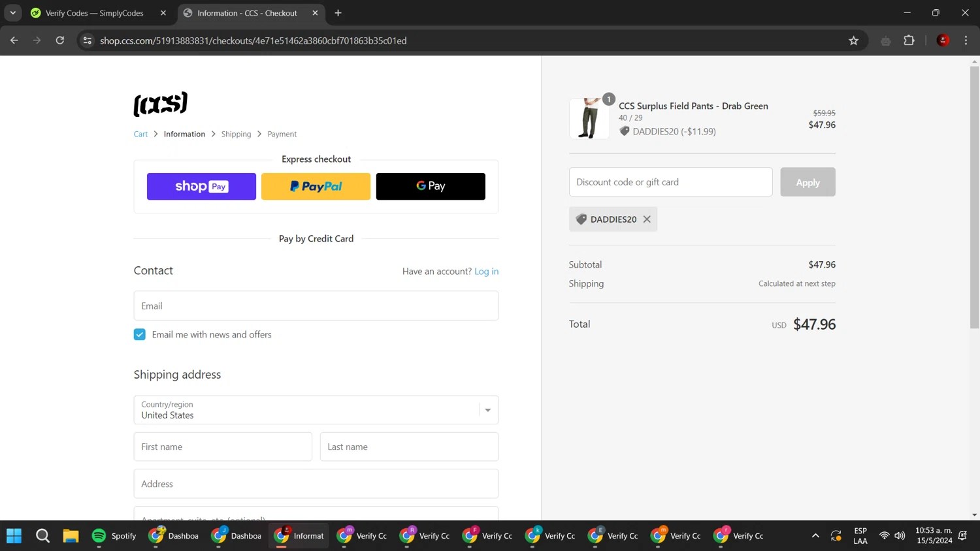
Task: Pay with the PayPal button
Action: click(x=316, y=187)
